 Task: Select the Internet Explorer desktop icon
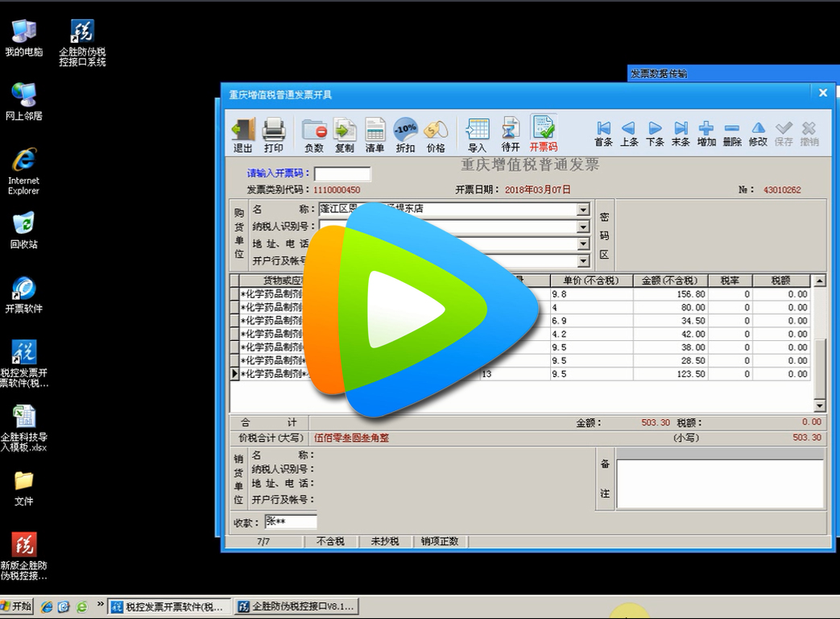23,171
